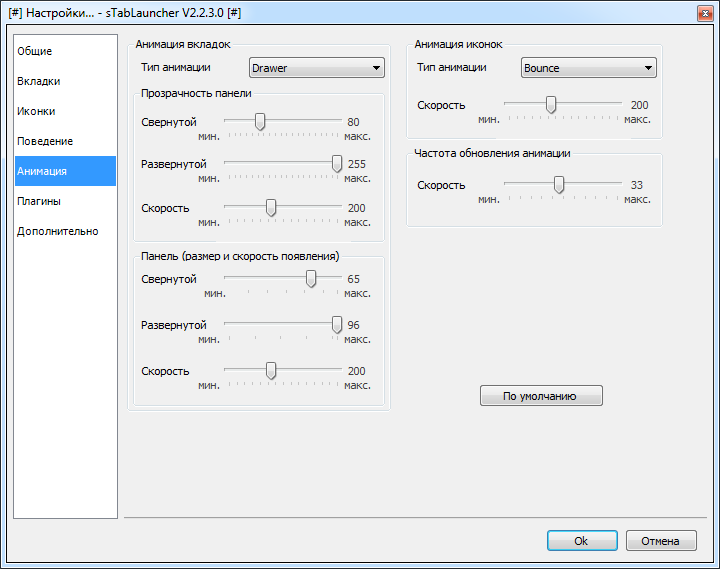The image size is (720, 569).
Task: Click the transparency Скорость slider thumb at 200
Action: [x=271, y=208]
